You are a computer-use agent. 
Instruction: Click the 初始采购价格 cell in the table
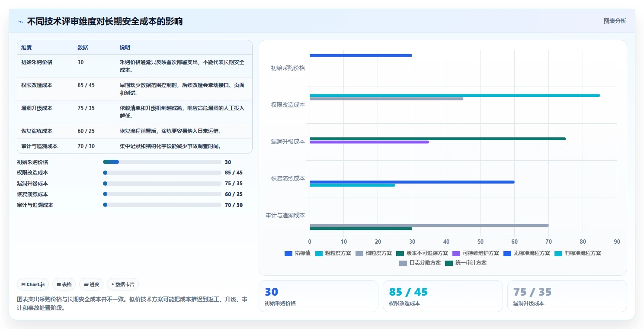coord(37,62)
